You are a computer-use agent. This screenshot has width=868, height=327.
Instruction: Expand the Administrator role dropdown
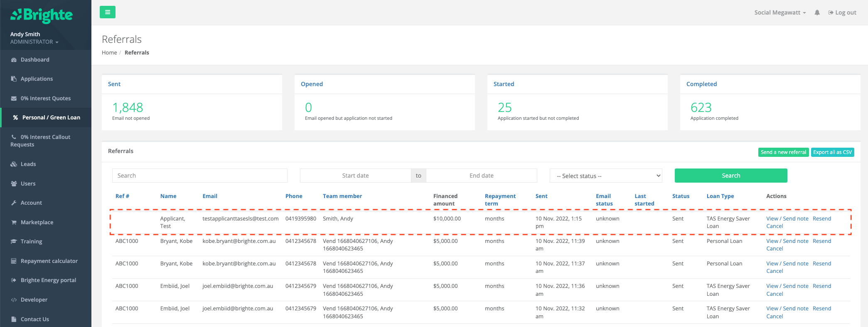point(34,42)
